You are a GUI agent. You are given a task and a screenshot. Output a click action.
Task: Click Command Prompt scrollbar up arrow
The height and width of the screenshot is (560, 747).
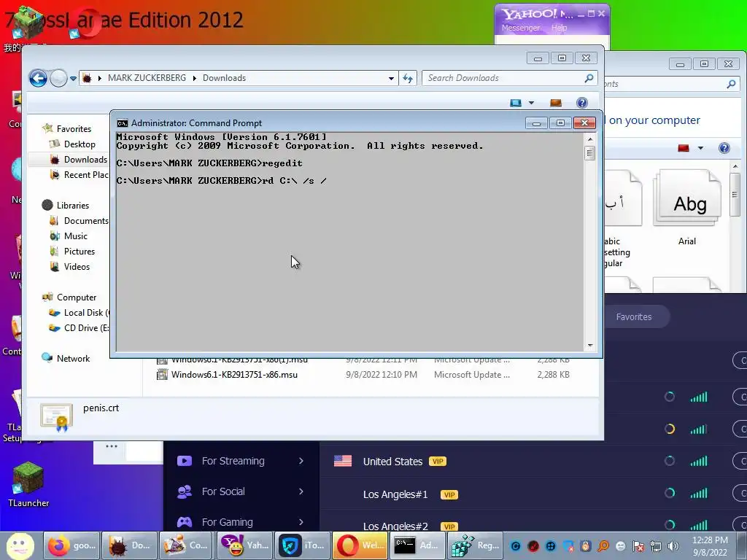tap(590, 139)
